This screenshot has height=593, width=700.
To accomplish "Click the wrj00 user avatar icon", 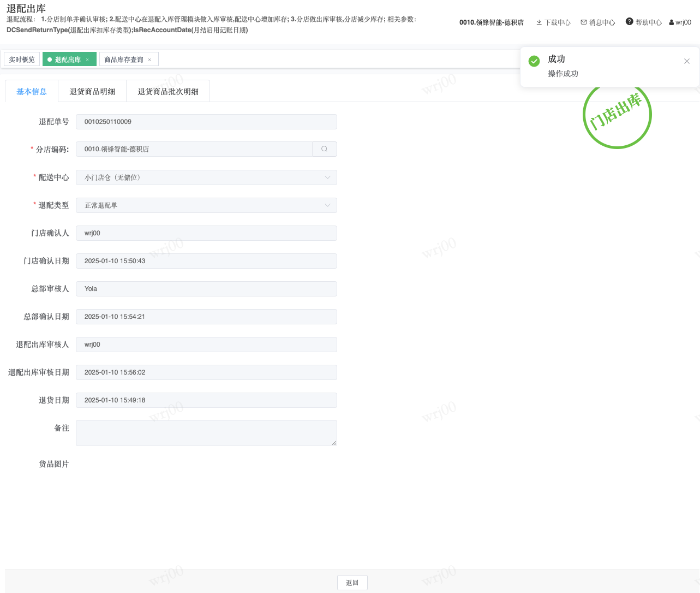I will (x=672, y=22).
